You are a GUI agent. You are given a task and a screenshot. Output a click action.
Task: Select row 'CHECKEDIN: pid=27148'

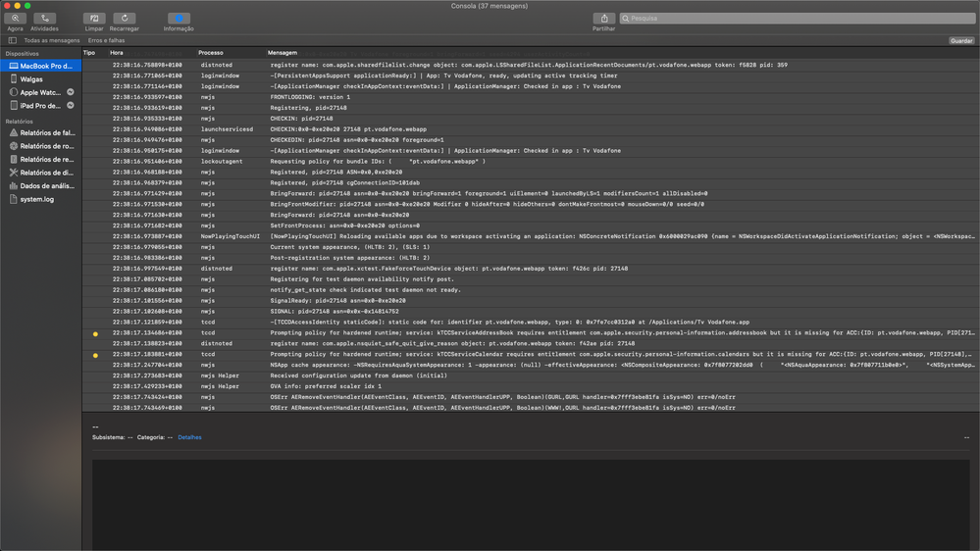tap(531, 140)
